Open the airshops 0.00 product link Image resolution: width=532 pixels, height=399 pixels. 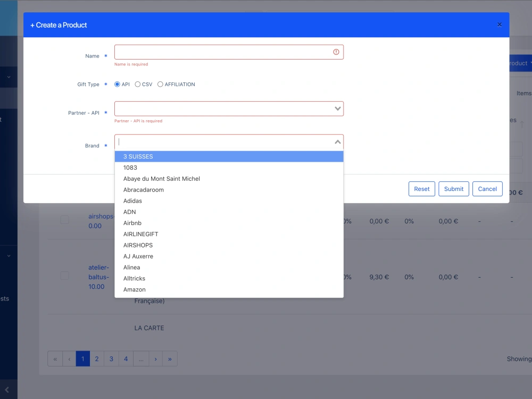101,221
